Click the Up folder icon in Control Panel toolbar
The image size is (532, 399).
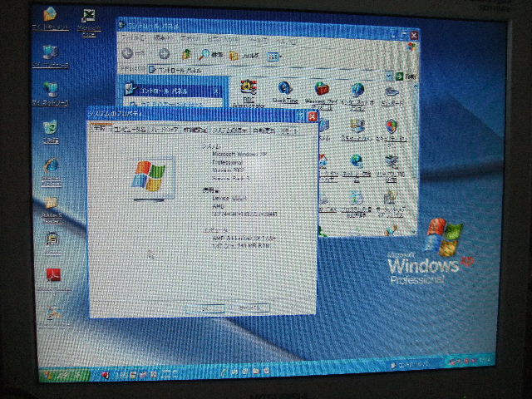pyautogui.click(x=186, y=54)
